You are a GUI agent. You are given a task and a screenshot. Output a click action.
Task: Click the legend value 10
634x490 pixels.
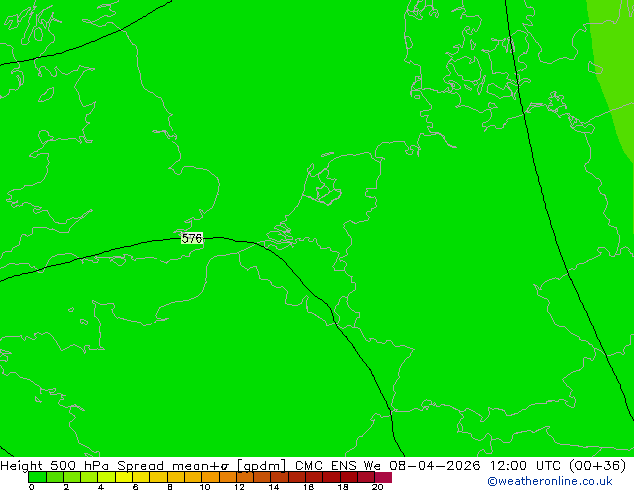[x=205, y=487]
